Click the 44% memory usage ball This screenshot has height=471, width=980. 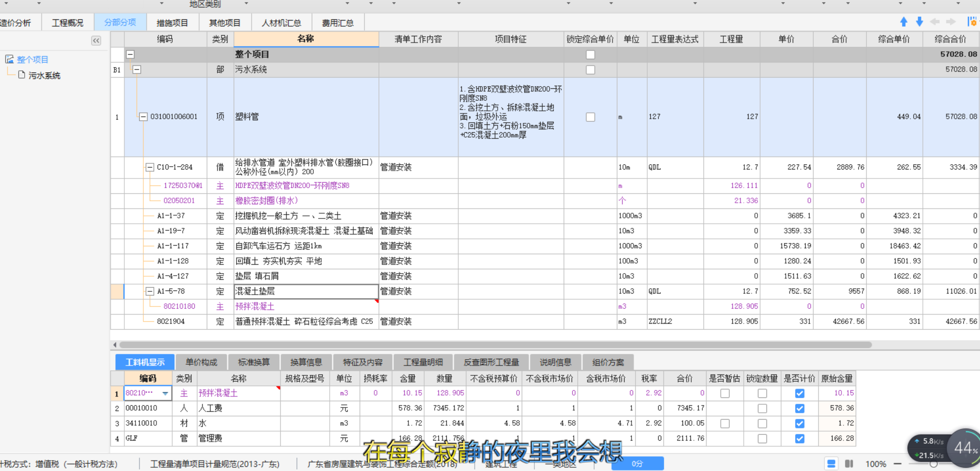pyautogui.click(x=965, y=448)
